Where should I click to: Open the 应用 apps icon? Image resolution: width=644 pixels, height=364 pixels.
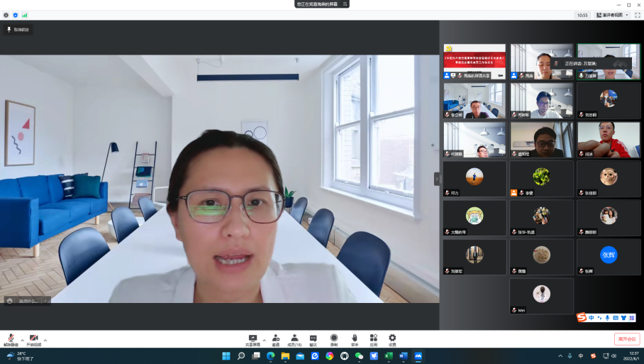click(373, 338)
